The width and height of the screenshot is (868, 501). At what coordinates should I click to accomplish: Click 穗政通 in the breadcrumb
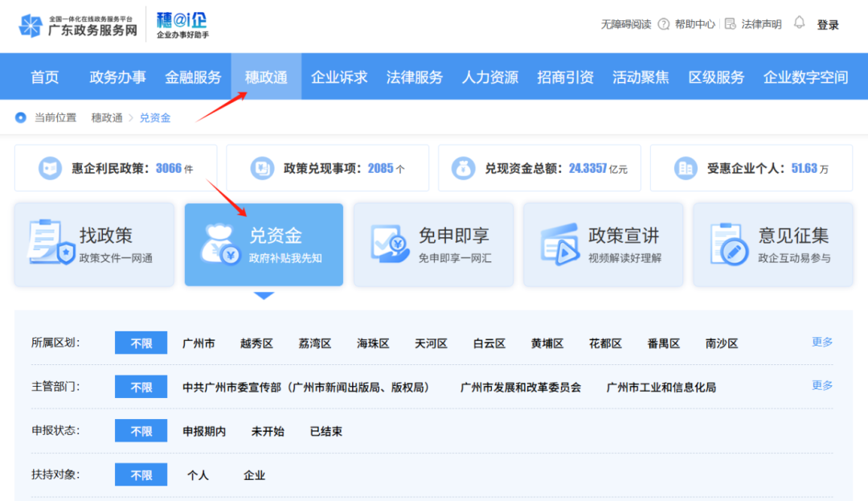[107, 117]
